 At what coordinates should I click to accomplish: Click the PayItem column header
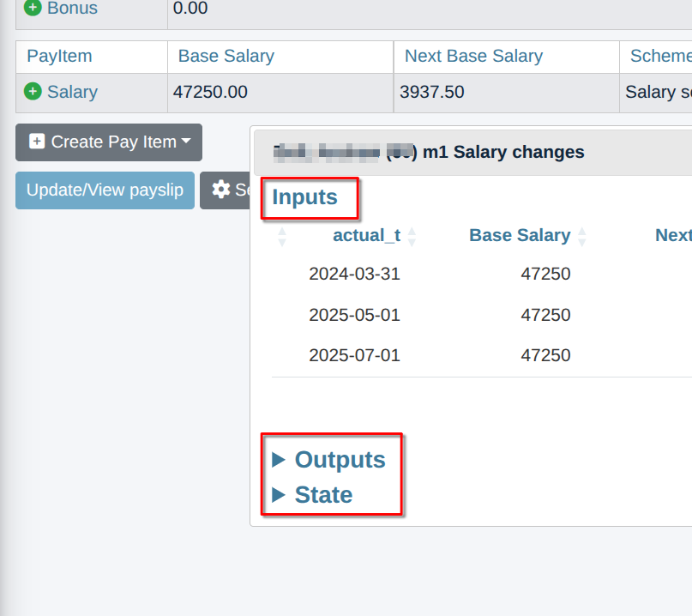59,56
